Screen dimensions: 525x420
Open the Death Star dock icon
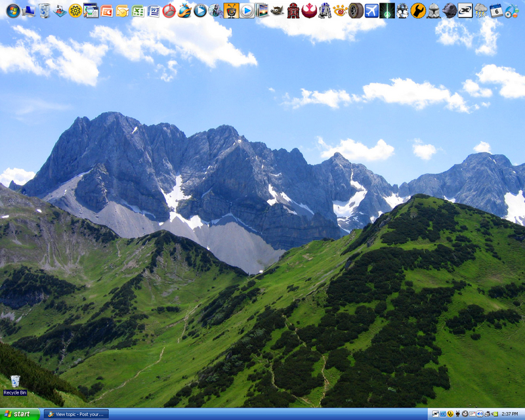coord(449,10)
